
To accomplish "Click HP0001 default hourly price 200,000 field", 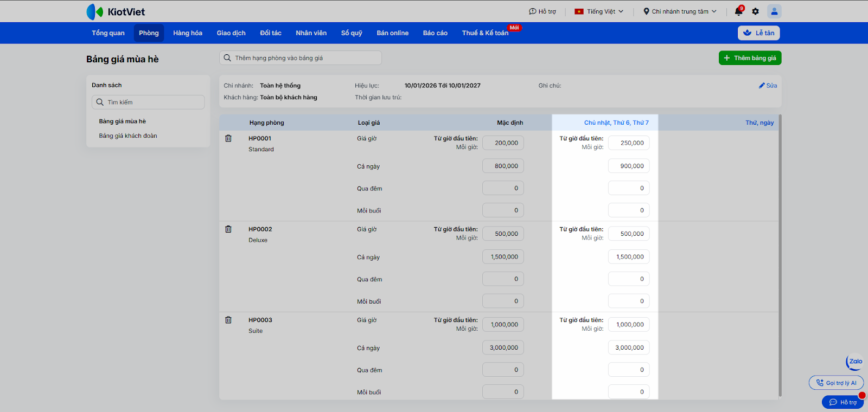I will (503, 143).
